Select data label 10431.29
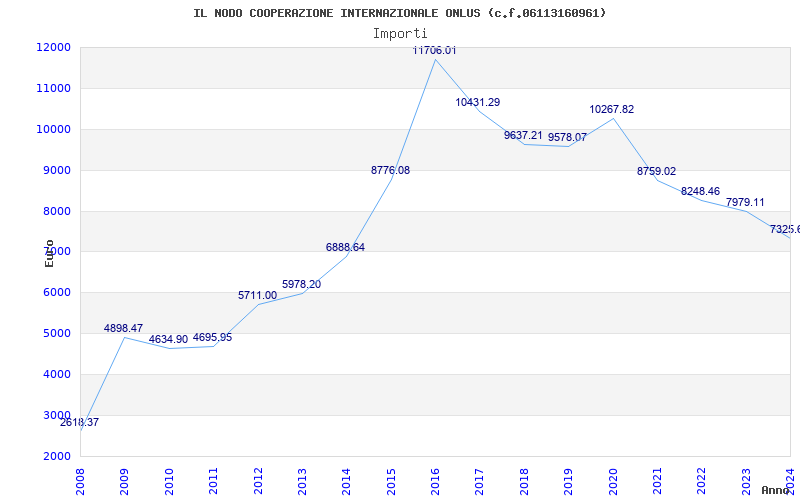 [x=478, y=102]
